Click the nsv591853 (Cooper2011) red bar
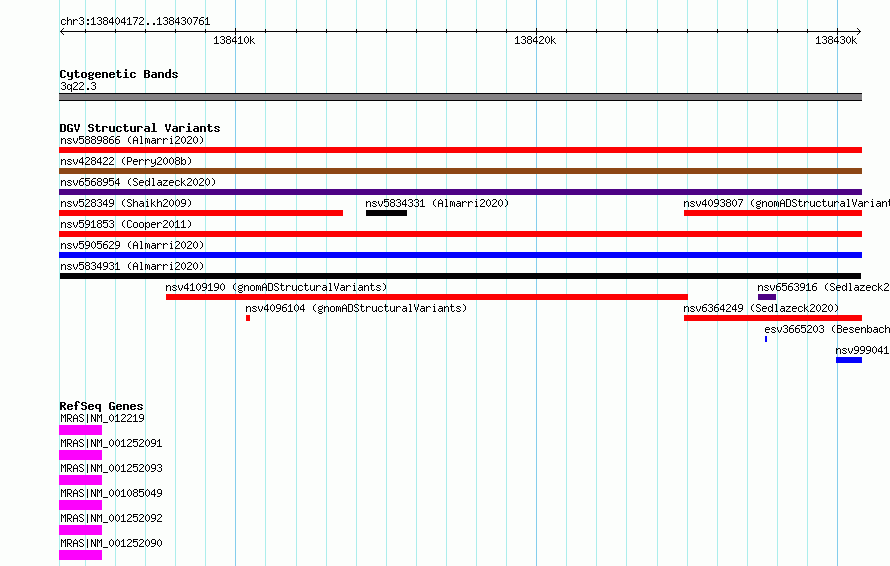The image size is (890, 566). point(460,234)
